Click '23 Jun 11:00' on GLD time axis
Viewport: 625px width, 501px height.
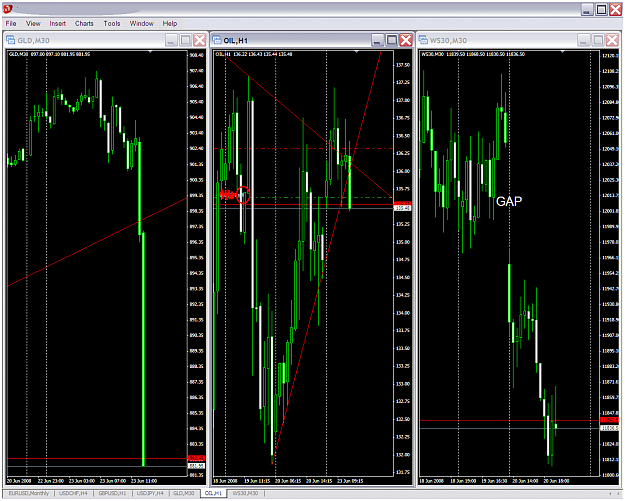(x=144, y=481)
